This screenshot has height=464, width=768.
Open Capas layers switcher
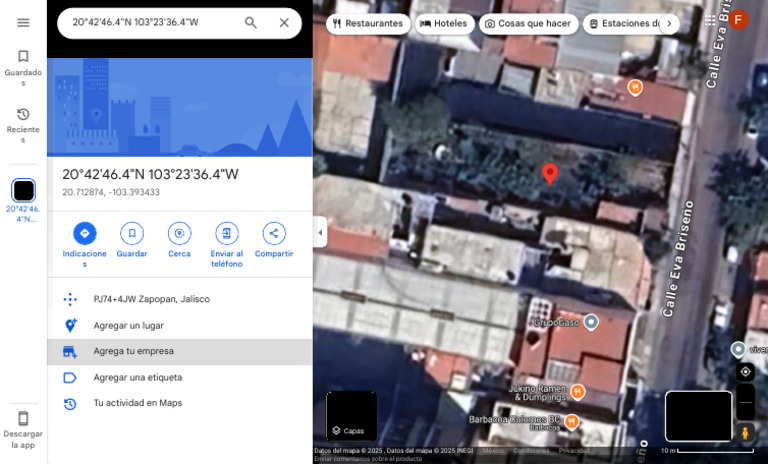pyautogui.click(x=352, y=416)
